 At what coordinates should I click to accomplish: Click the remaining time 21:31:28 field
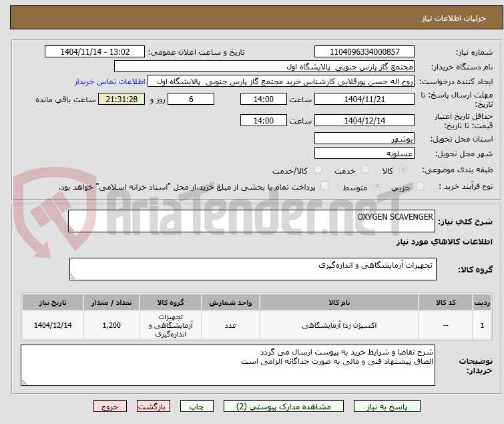point(121,99)
